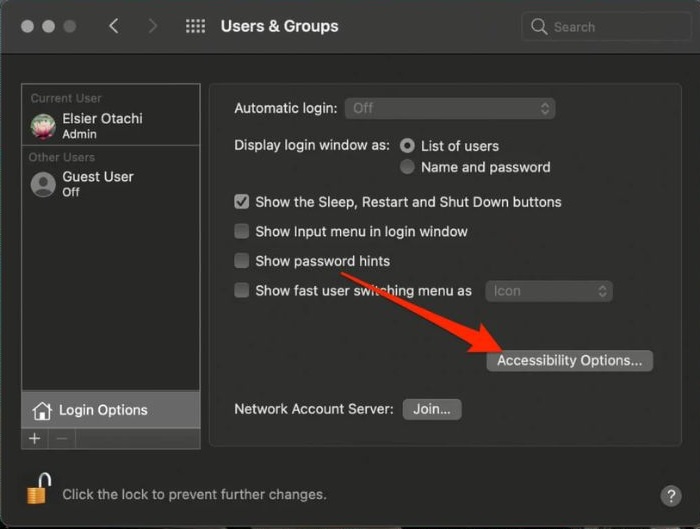Select the Guest User account
The height and width of the screenshot is (529, 700).
point(96,184)
